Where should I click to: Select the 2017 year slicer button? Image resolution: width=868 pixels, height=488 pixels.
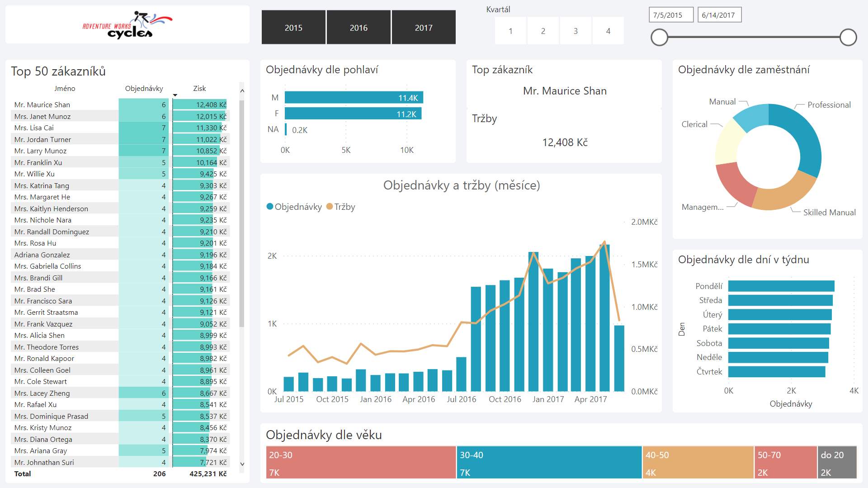click(424, 28)
